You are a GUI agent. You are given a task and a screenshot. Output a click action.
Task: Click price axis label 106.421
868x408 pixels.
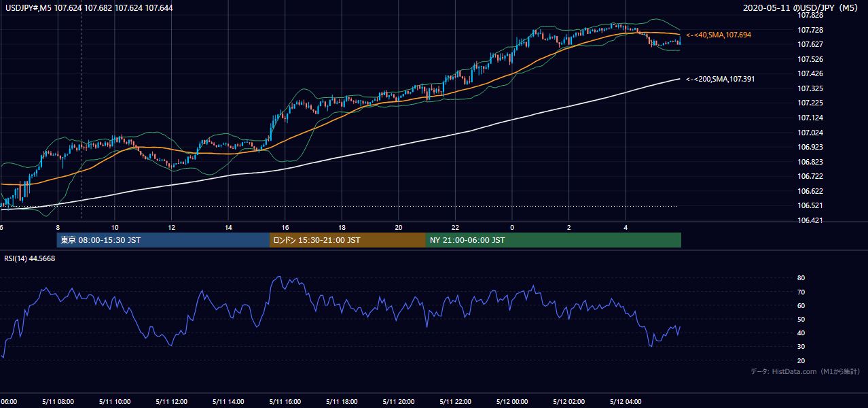810,221
